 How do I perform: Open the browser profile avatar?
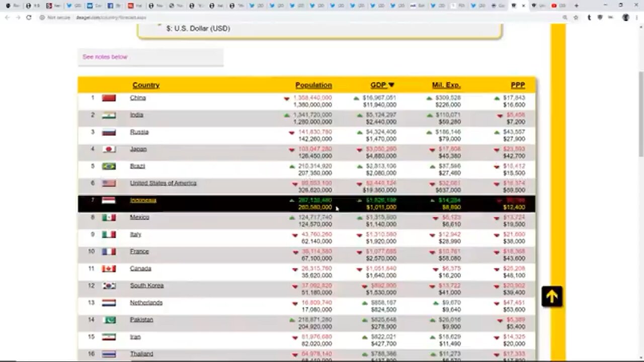(625, 17)
